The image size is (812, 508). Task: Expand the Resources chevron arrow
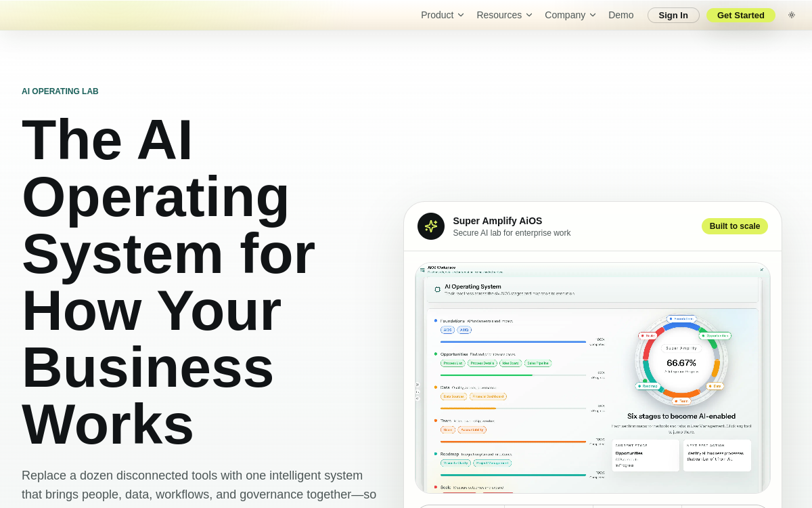click(529, 15)
